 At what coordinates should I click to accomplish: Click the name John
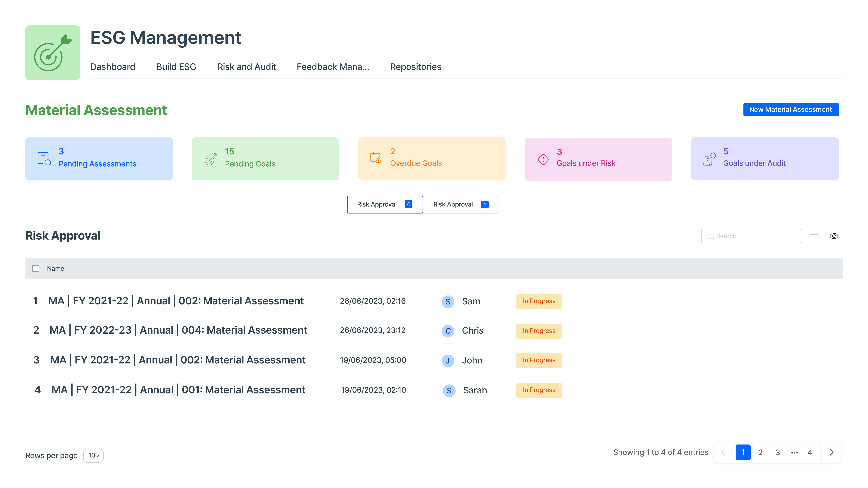(472, 361)
